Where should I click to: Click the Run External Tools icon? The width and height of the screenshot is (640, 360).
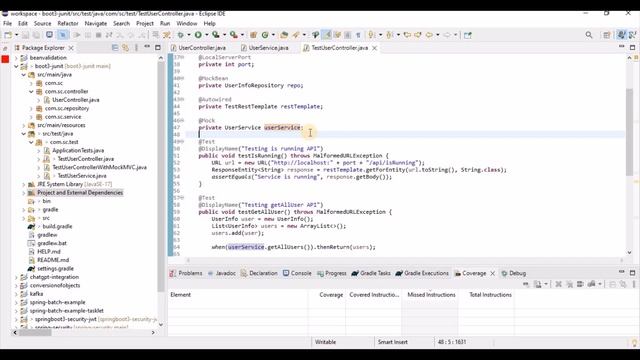233,35
